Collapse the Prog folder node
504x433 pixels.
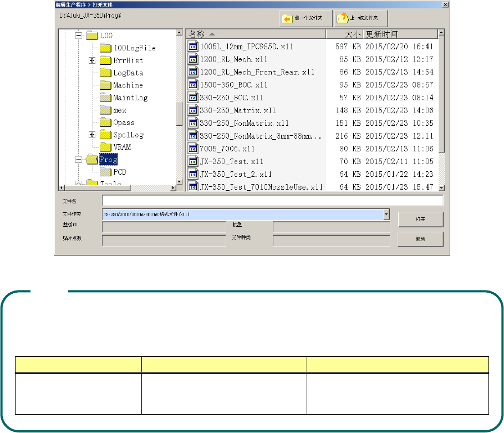[78, 160]
